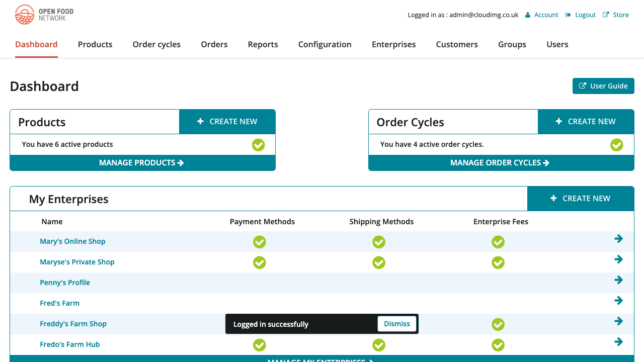Open the Enterprises menu

point(394,44)
